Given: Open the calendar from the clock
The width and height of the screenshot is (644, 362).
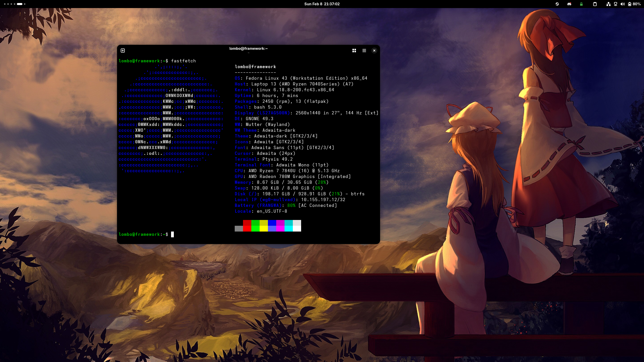Looking at the screenshot, I should point(322,4).
